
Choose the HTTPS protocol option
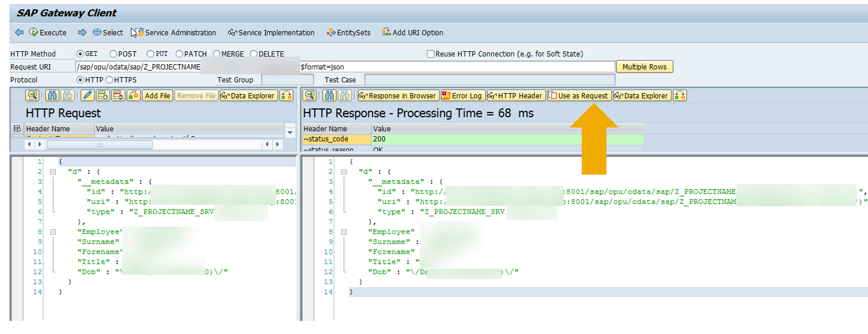[109, 80]
